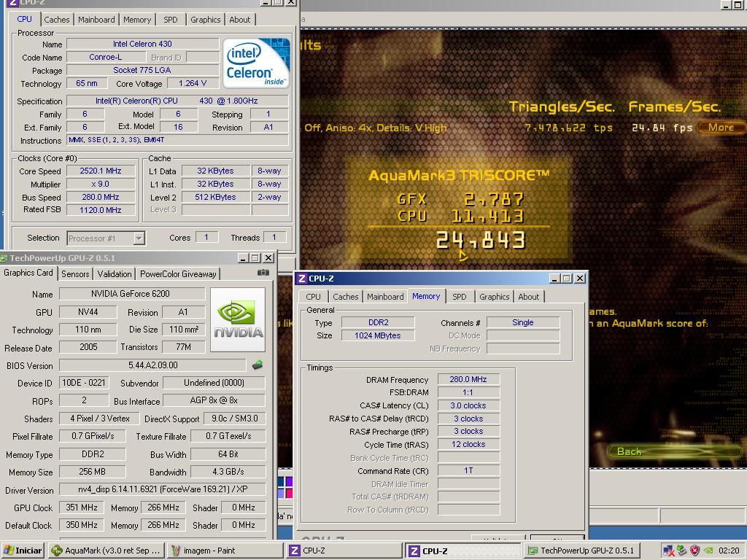Click the GPU Clock value 351 MHz
This screenshot has width=747, height=560.
coord(82,507)
